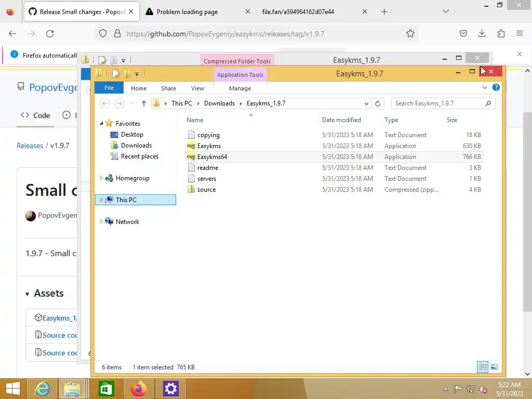Open Firefox downloads panel

[x=482, y=33]
